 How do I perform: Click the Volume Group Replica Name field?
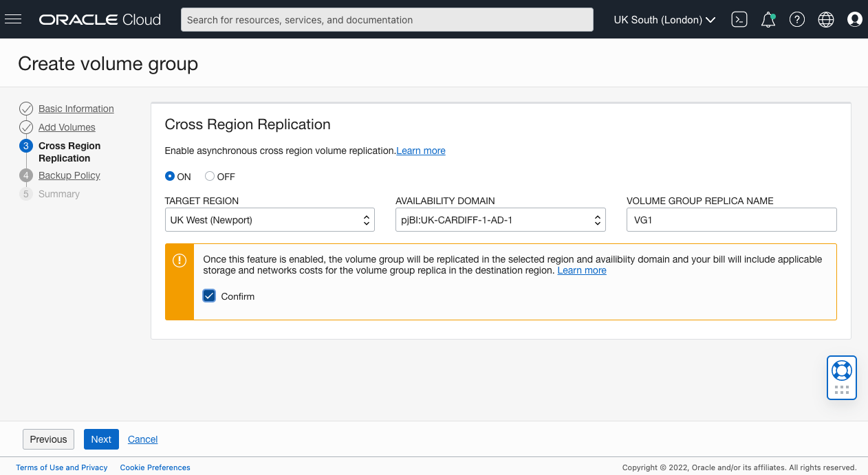[x=730, y=219]
